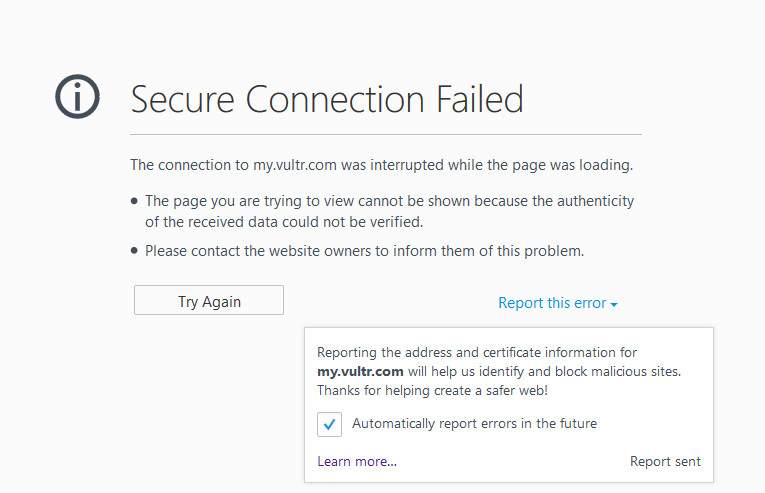This screenshot has width=765, height=493.
Task: Uncheck the automatic error reporting checkbox
Action: 330,424
